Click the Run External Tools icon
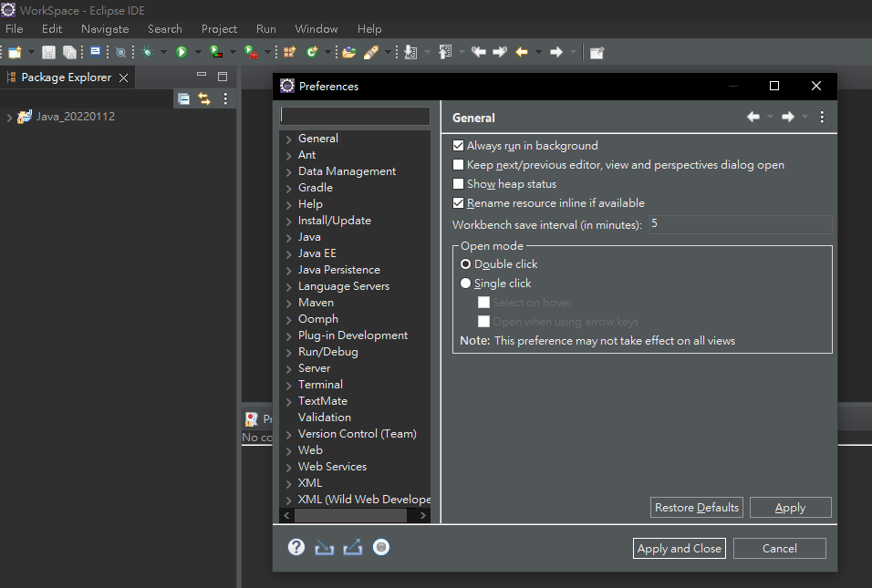The width and height of the screenshot is (872, 588). coord(251,52)
